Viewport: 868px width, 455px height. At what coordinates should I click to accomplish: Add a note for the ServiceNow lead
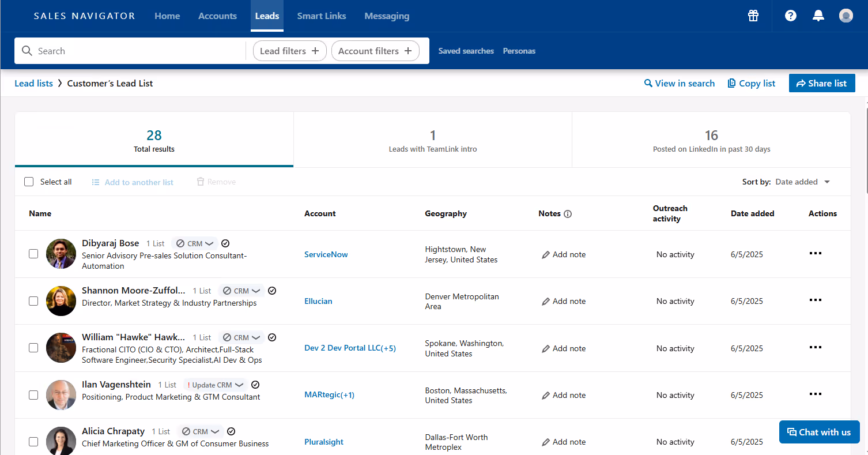tap(564, 254)
